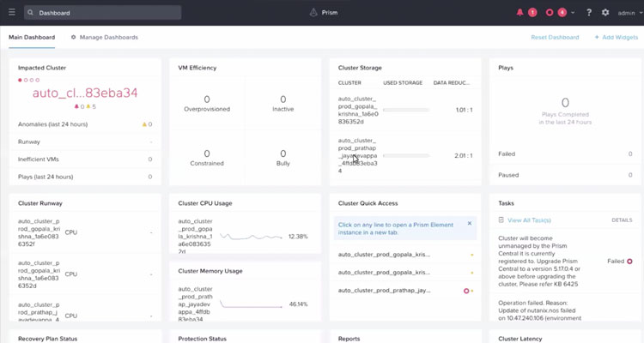
Task: Click the Failed task status icon
Action: coord(629,261)
